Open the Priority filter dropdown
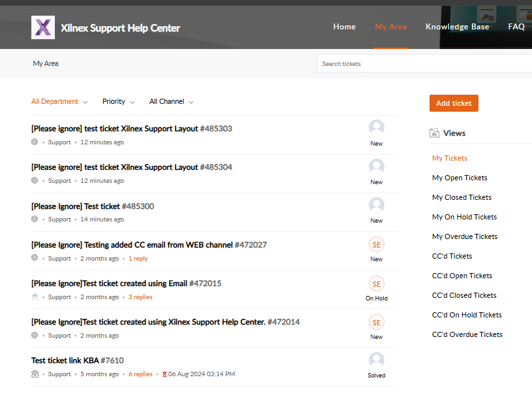The width and height of the screenshot is (532, 403). [118, 102]
